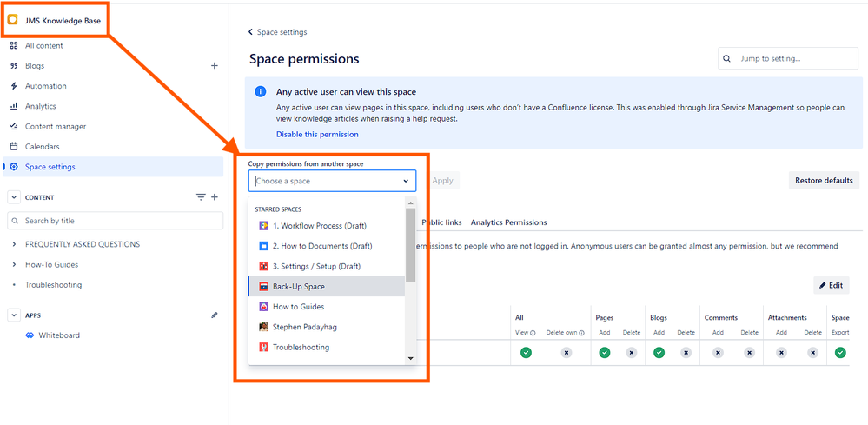The height and width of the screenshot is (425, 868).
Task: Click the Apply button
Action: click(442, 181)
